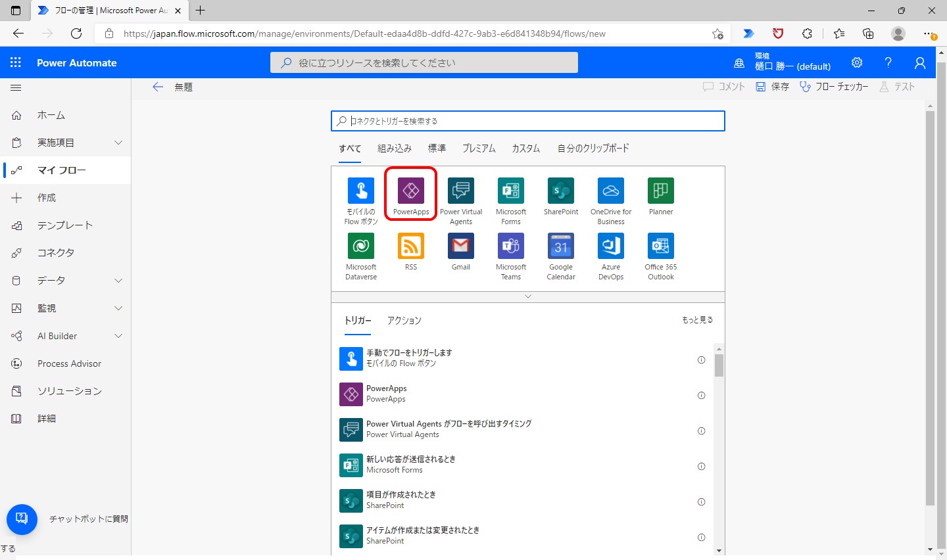Image resolution: width=947 pixels, height=560 pixels.
Task: Switch to the カスタム connector tab
Action: tap(526, 149)
